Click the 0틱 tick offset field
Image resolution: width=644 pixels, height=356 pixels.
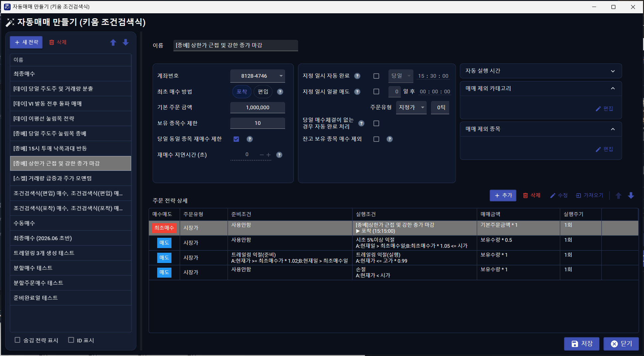440,107
